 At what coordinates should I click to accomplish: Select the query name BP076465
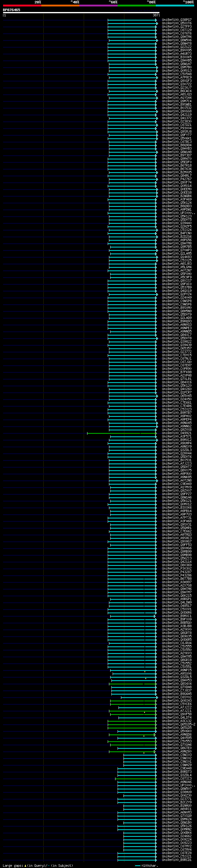11,10
